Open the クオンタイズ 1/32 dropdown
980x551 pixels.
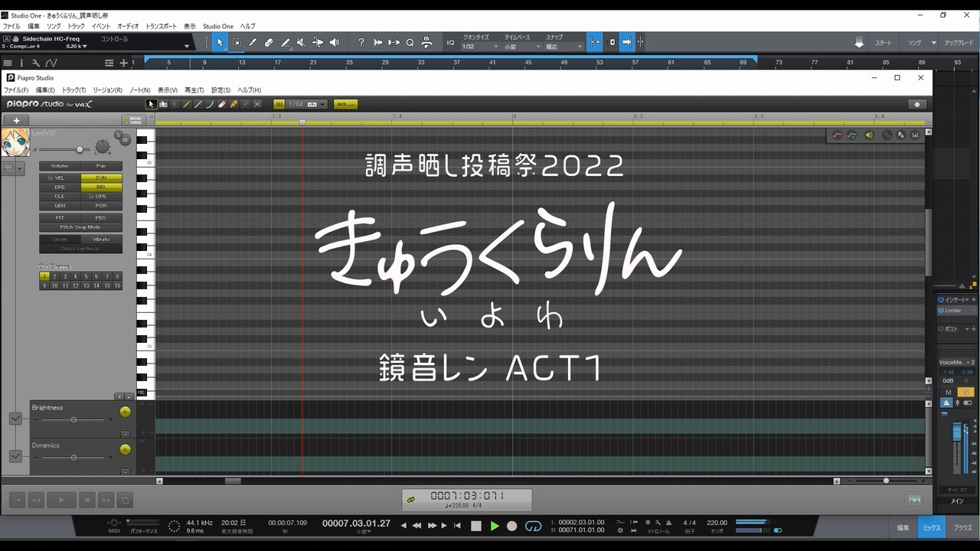480,47
